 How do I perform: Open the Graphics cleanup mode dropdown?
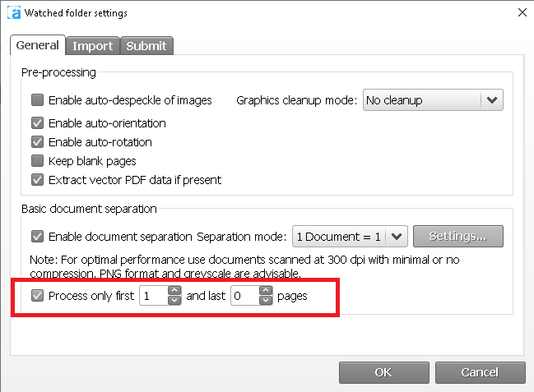(x=492, y=100)
